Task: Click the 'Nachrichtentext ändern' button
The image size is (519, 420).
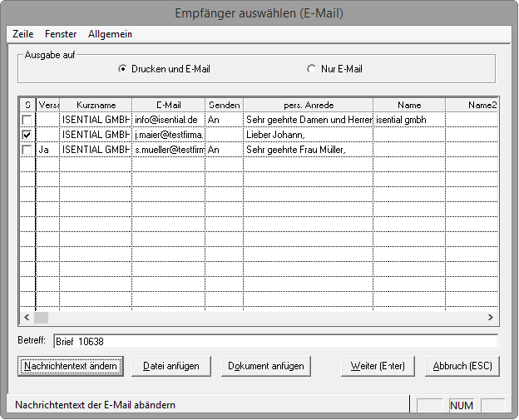Action: coord(71,366)
